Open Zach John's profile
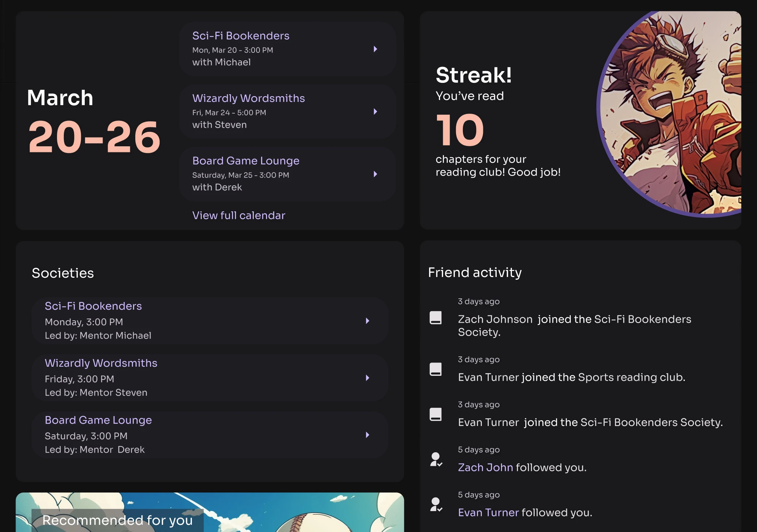757x532 pixels. click(485, 467)
